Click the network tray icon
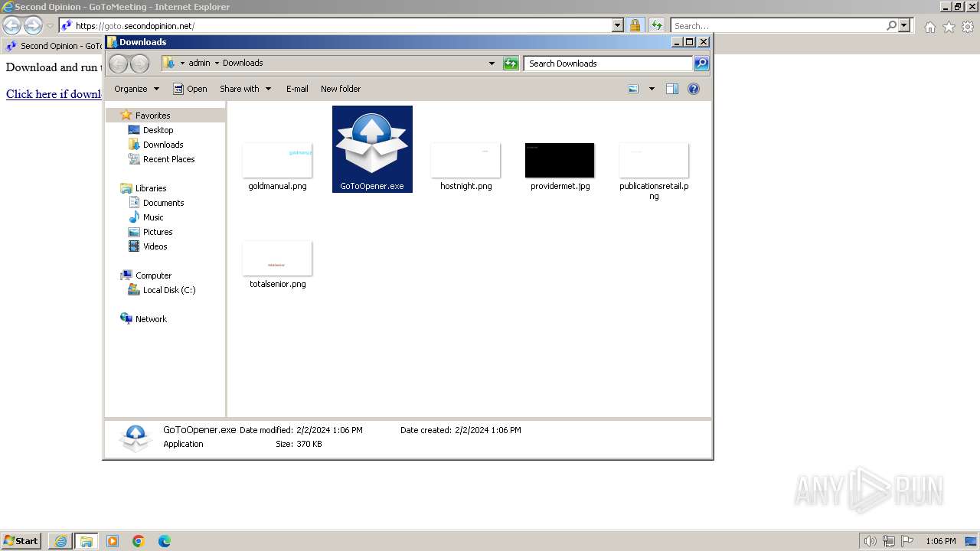 tap(889, 541)
